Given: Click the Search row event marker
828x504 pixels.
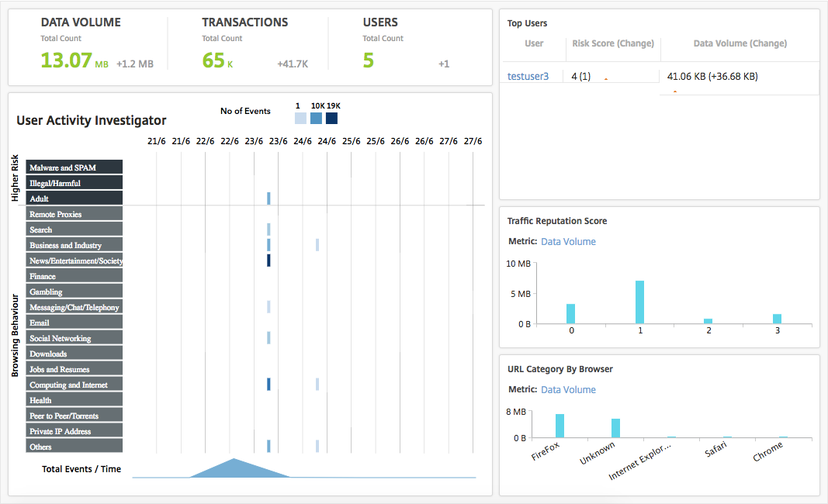Looking at the screenshot, I should pos(268,230).
